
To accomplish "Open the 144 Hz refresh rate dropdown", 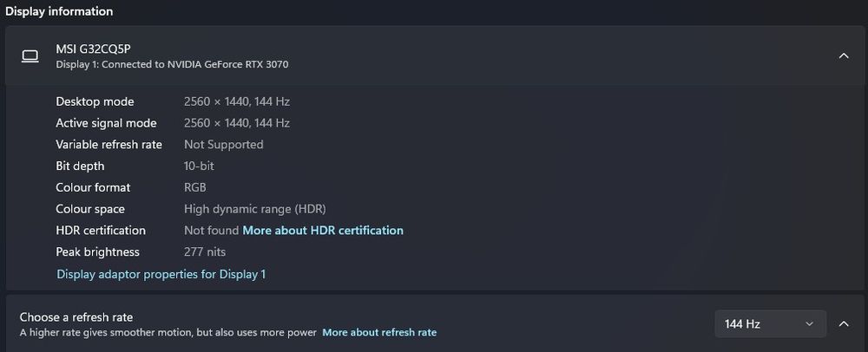I will coord(769,324).
